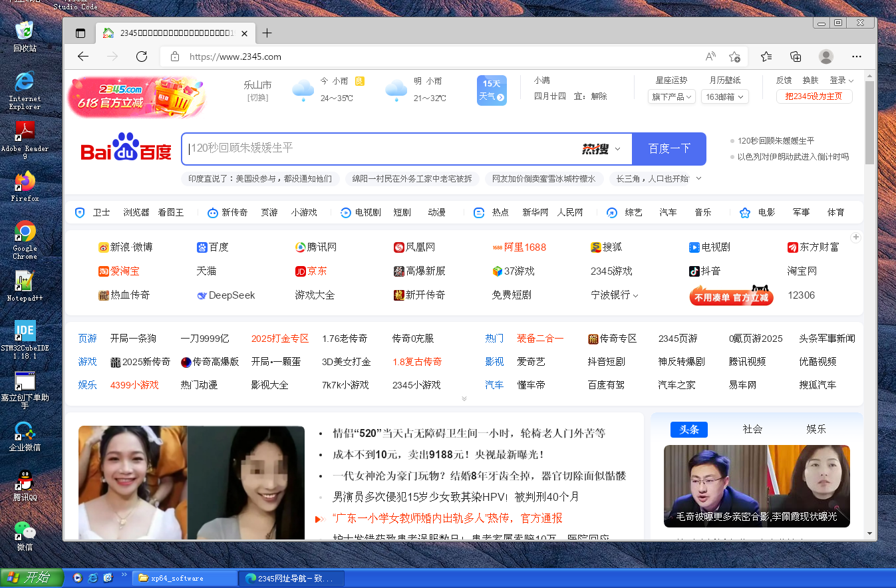Click hot search 印度直说了 suggestion
The width and height of the screenshot is (896, 588).
(x=260, y=179)
